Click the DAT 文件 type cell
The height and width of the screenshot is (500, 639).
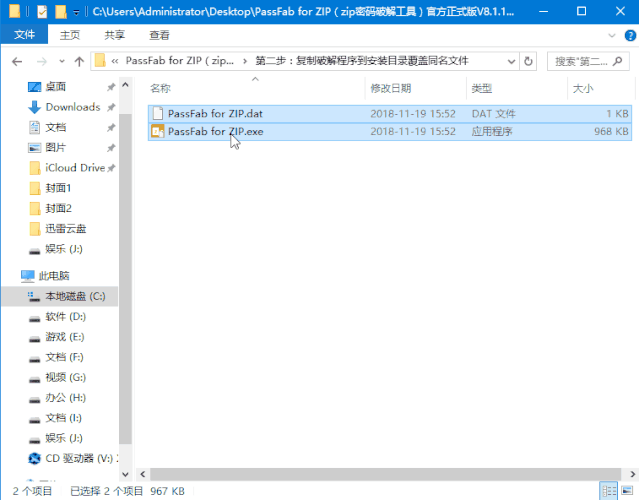[494, 114]
